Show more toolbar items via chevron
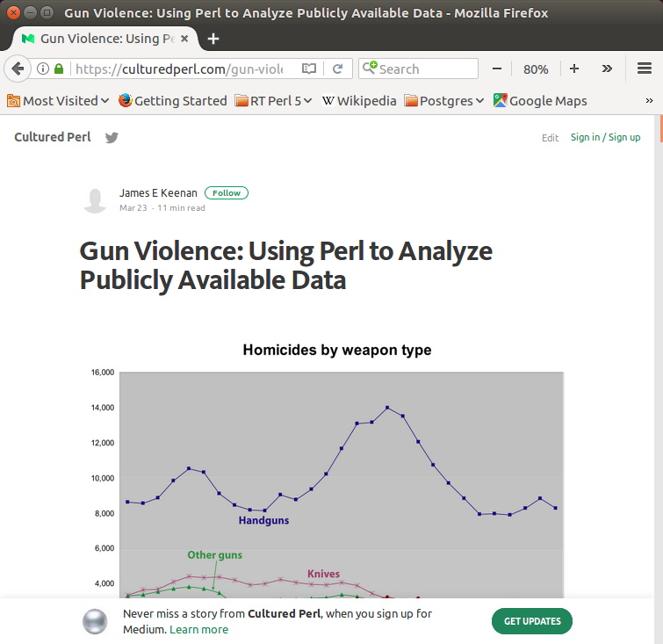 [607, 69]
